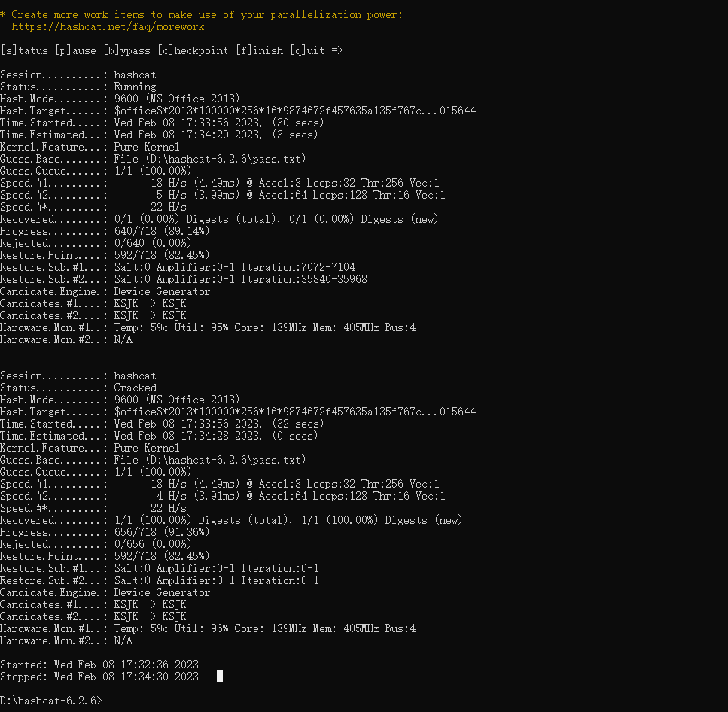This screenshot has width=728, height=712.
Task: Select the 'Cracked' status value
Action: 135,388
